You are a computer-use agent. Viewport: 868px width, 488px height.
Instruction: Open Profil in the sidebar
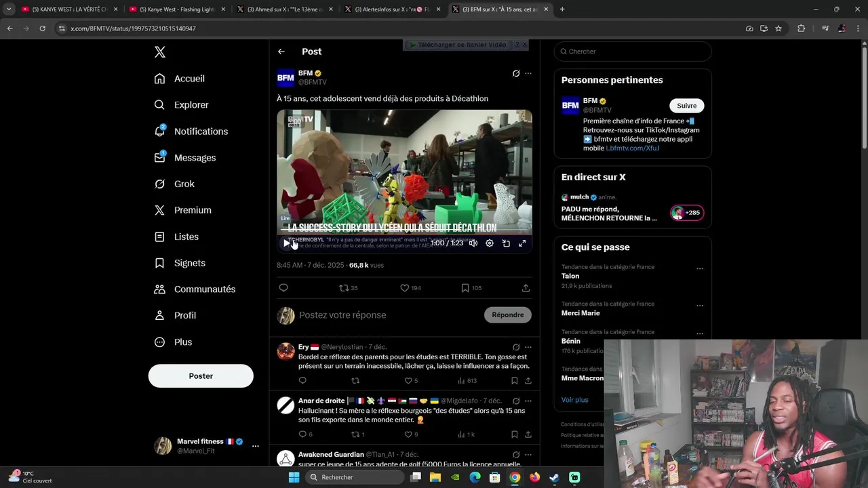(174, 315)
